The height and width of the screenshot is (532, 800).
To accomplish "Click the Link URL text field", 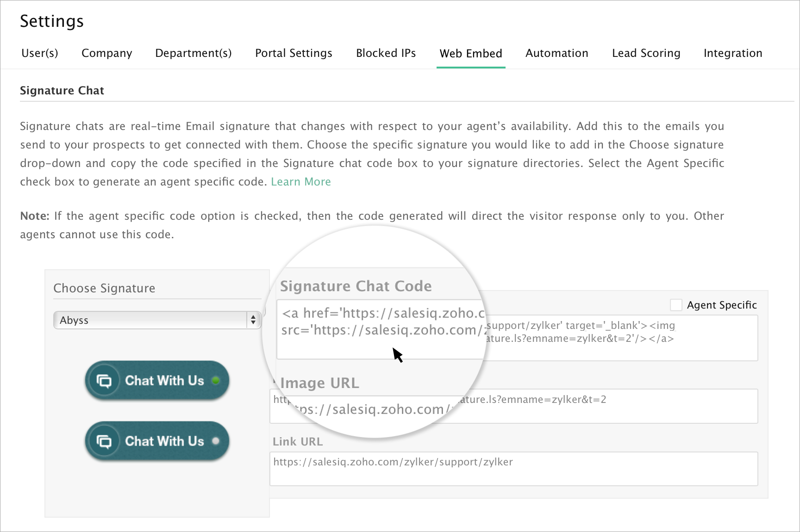I will (513, 469).
